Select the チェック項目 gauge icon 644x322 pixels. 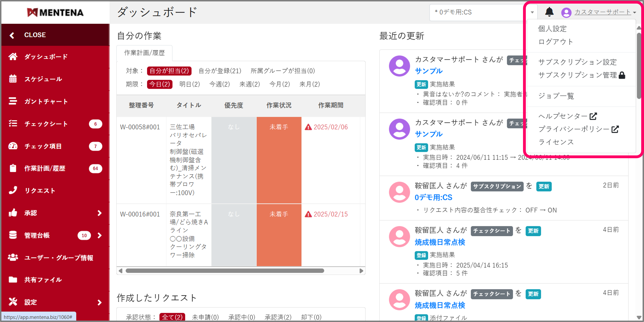(x=13, y=146)
